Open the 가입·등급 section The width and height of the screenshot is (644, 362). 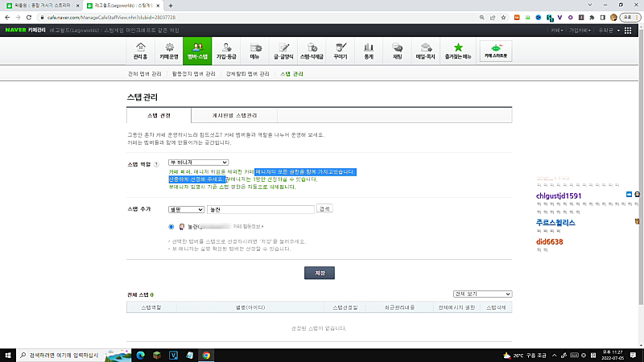(226, 51)
